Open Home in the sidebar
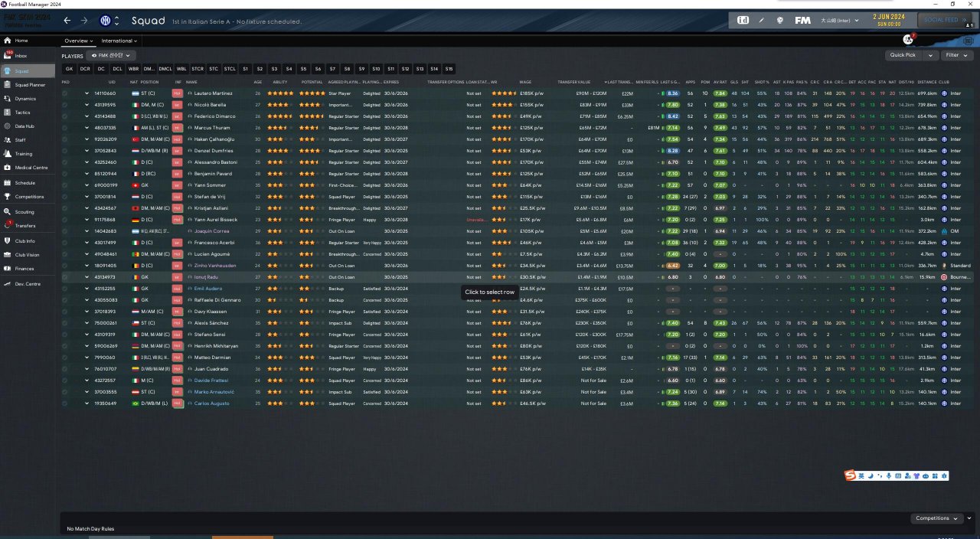The image size is (980, 539). pos(21,41)
